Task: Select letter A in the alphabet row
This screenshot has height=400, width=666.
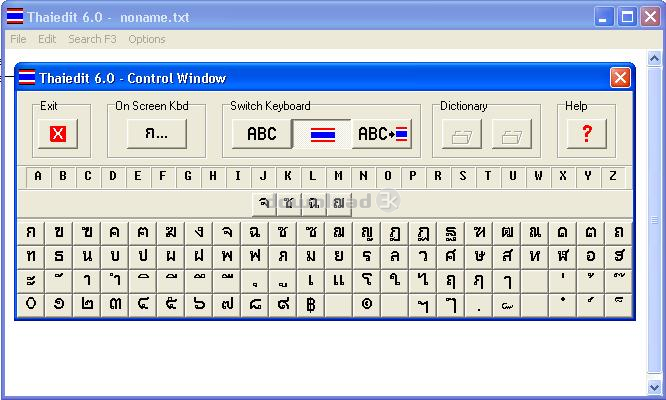Action: point(38,177)
